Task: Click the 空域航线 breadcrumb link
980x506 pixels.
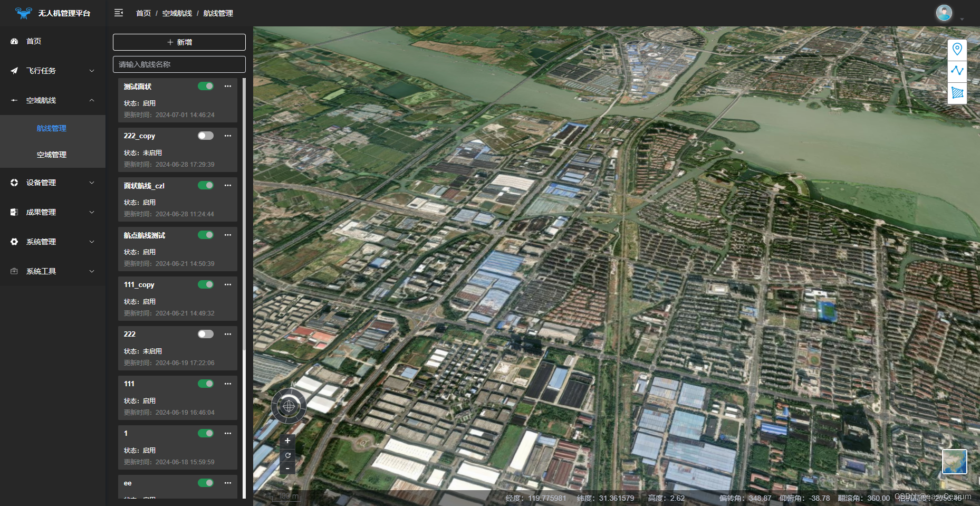Action: coord(177,13)
